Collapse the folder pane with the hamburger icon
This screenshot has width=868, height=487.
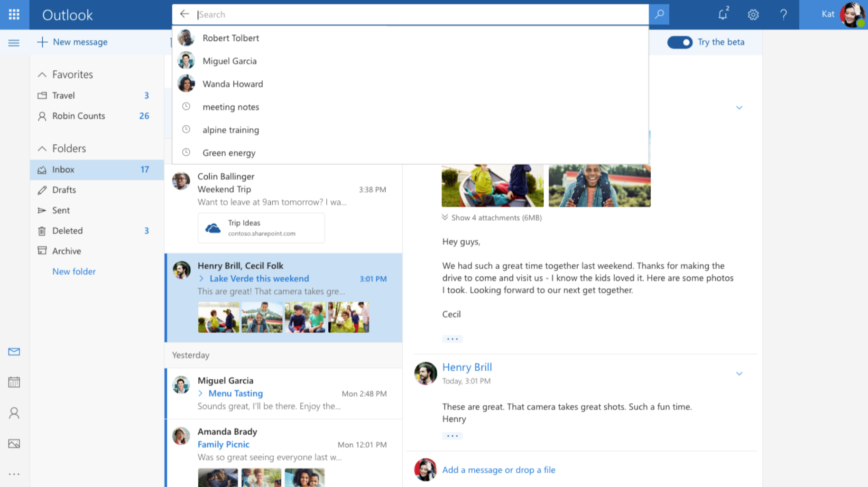(x=14, y=42)
